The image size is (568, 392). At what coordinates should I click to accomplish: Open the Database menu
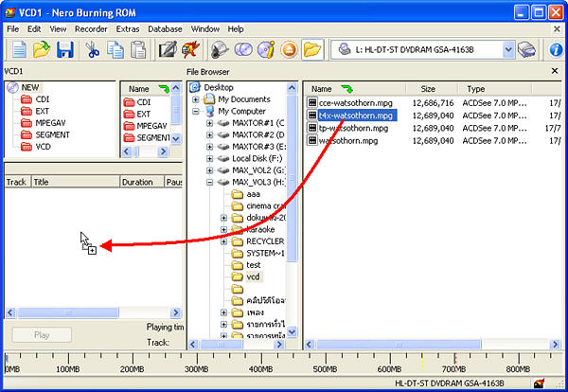click(165, 29)
